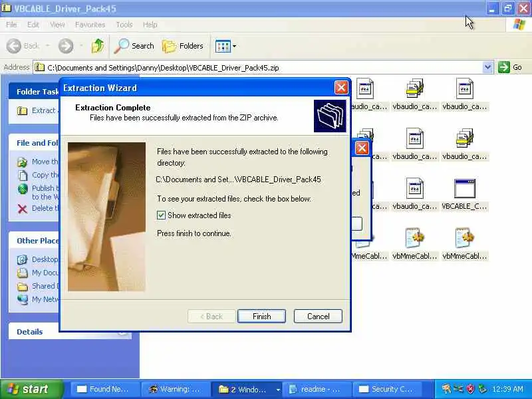Click the Move this file icon

tap(23, 162)
